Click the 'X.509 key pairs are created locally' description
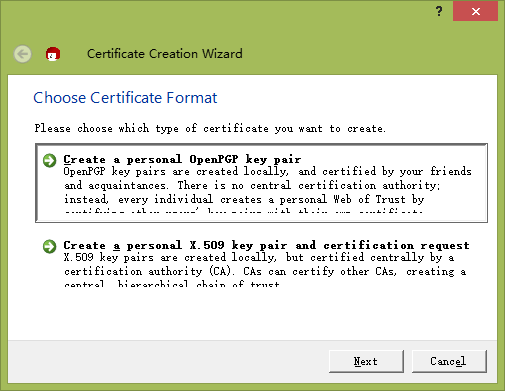Screen dimensions: 505x391 (x=265, y=270)
